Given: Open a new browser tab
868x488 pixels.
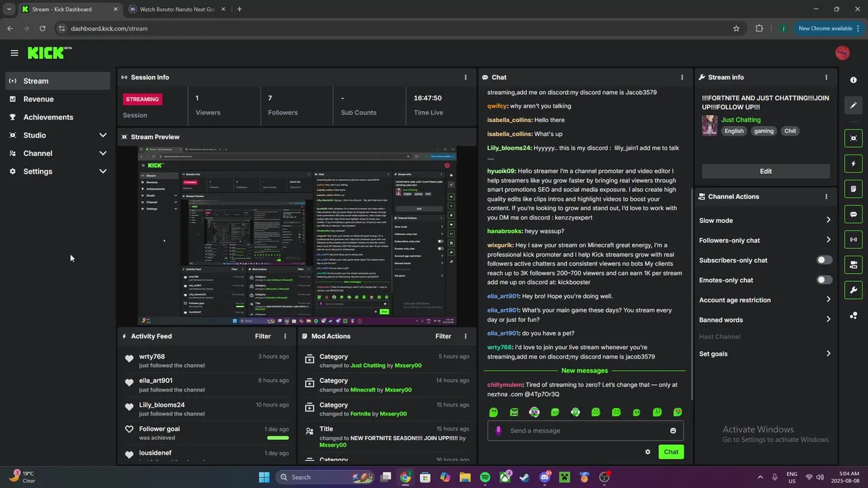Looking at the screenshot, I should coord(239,9).
